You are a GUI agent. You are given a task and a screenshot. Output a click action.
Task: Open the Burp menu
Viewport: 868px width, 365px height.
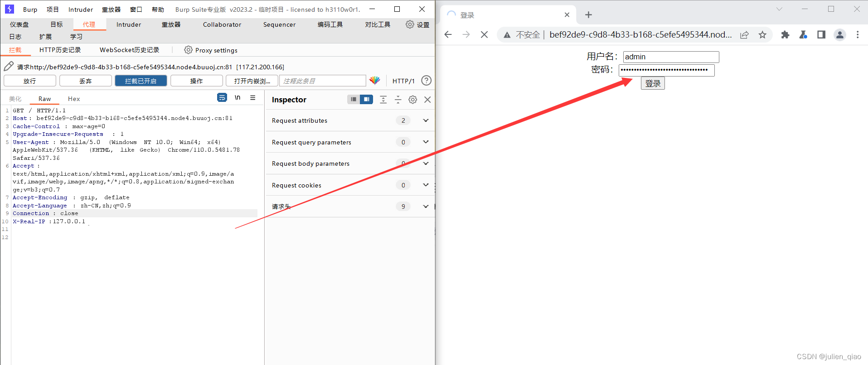[x=30, y=10]
